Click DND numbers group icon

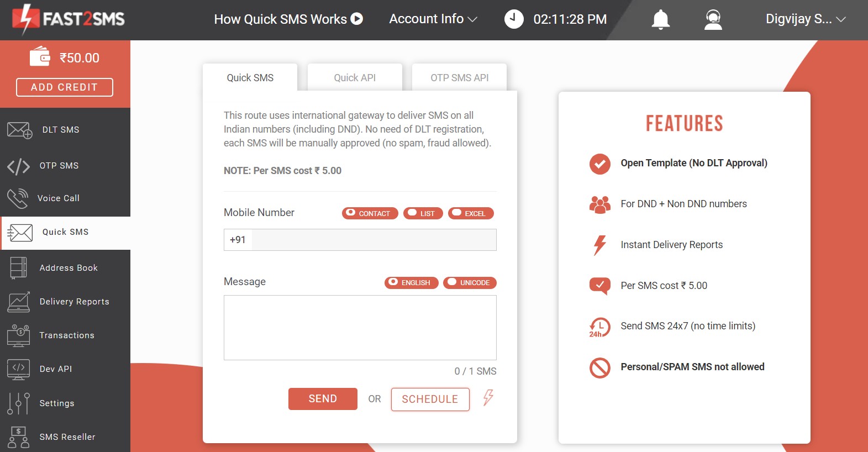tap(599, 204)
